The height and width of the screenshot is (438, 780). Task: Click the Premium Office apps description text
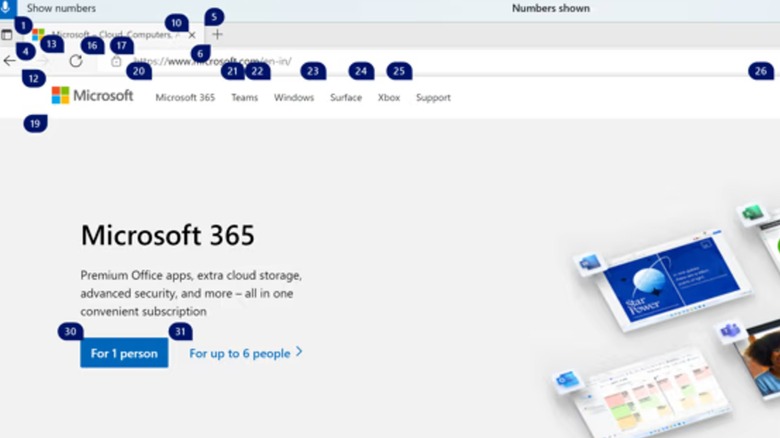(x=191, y=293)
